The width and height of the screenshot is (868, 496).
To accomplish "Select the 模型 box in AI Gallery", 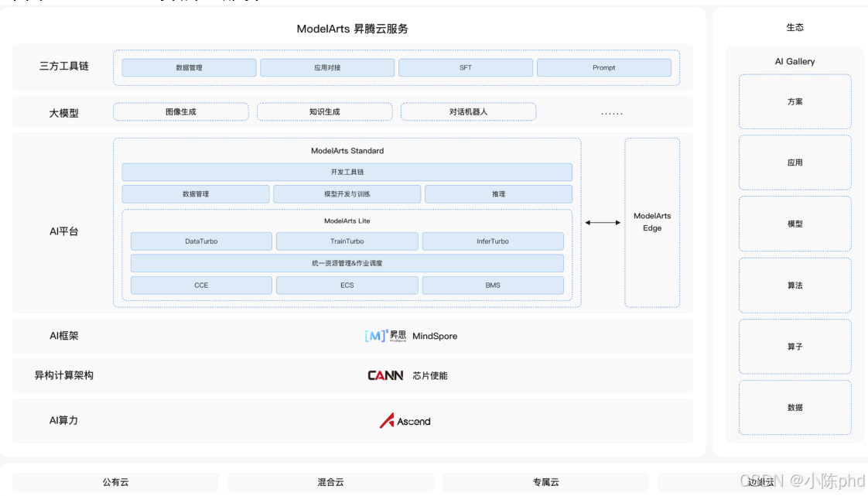I will [x=795, y=224].
